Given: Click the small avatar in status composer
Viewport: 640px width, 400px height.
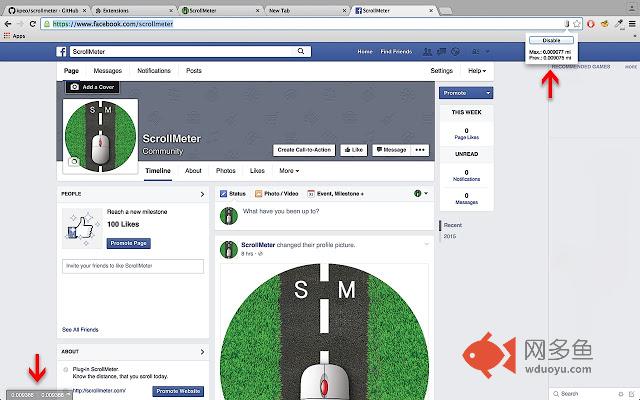Looking at the screenshot, I should click(x=229, y=216).
